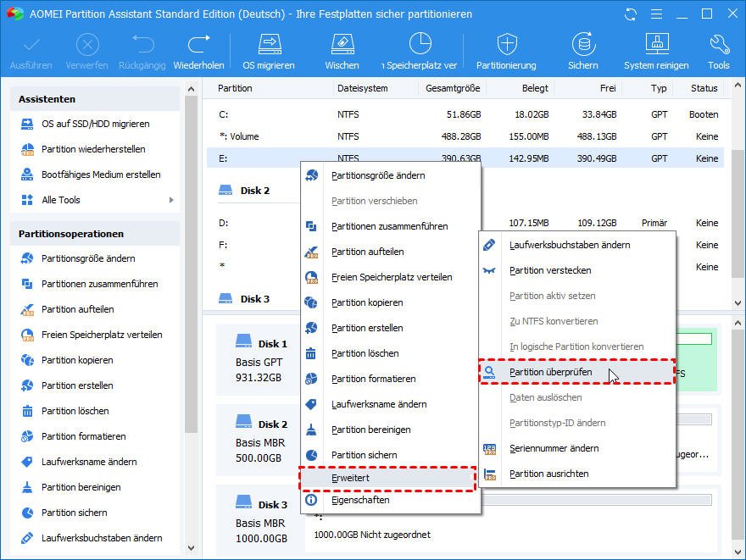Image resolution: width=746 pixels, height=560 pixels.
Task: Click Partition sichern in sidebar
Action: pos(75,513)
